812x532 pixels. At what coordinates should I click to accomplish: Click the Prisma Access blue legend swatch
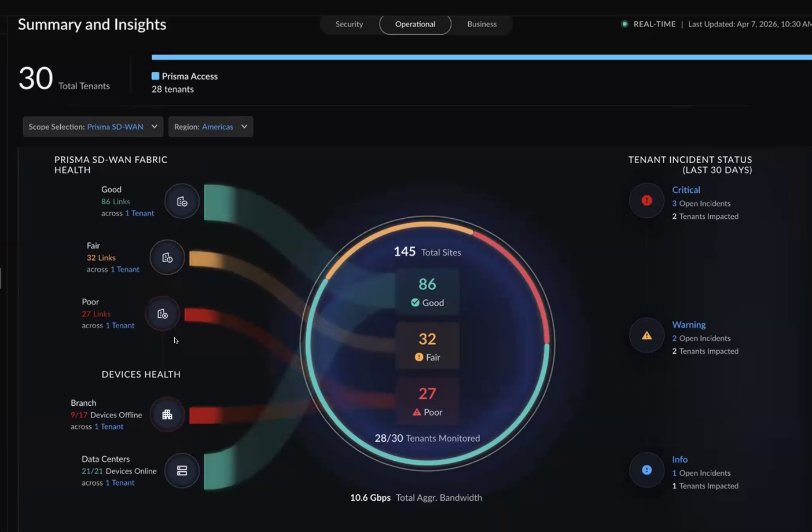155,76
